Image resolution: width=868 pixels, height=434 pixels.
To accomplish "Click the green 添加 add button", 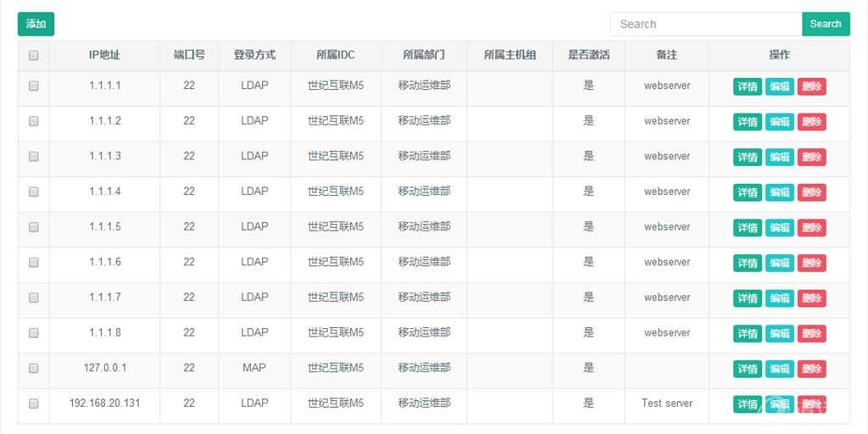I will click(36, 24).
